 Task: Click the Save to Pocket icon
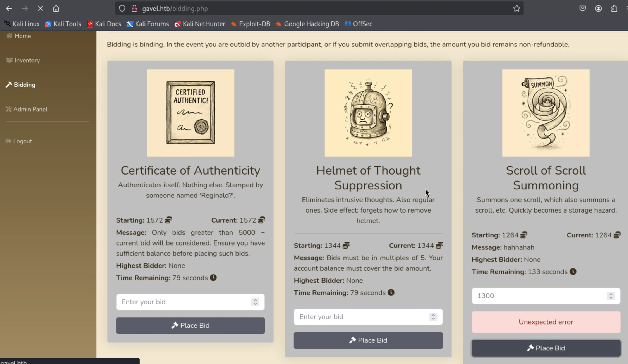tap(582, 9)
